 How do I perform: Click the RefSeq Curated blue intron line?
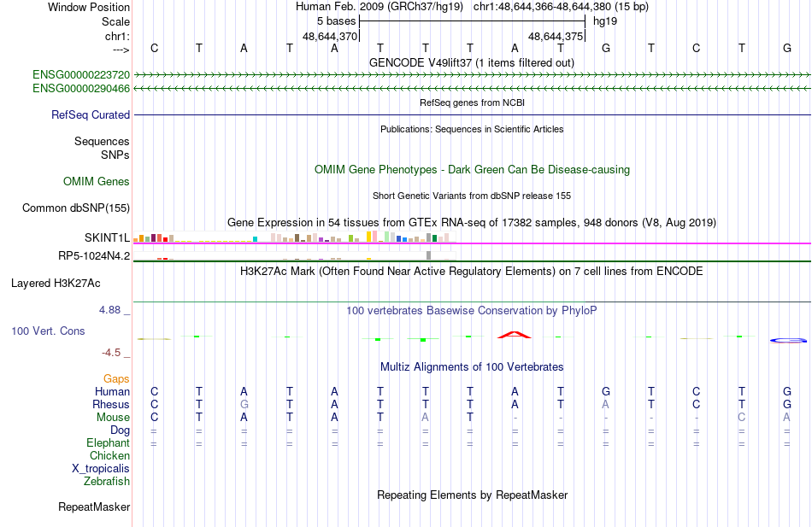(x=472, y=115)
